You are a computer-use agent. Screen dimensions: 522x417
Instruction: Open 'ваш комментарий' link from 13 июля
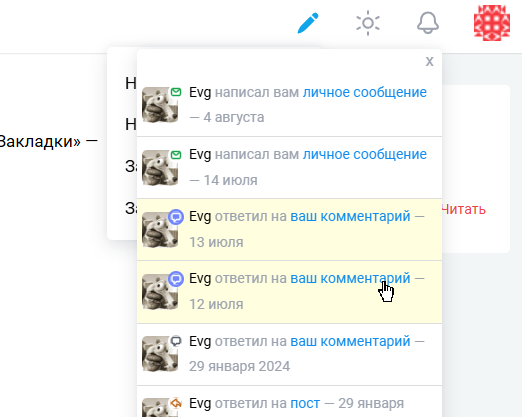[x=350, y=217]
